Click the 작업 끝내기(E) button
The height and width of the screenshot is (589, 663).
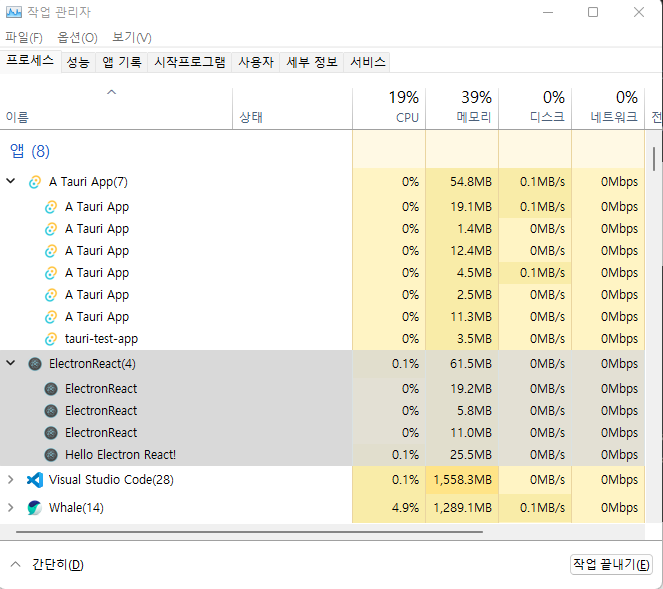(611, 564)
